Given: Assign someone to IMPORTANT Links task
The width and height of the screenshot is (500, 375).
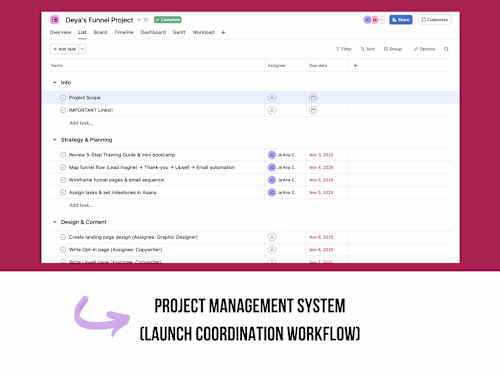Looking at the screenshot, I should tap(272, 110).
